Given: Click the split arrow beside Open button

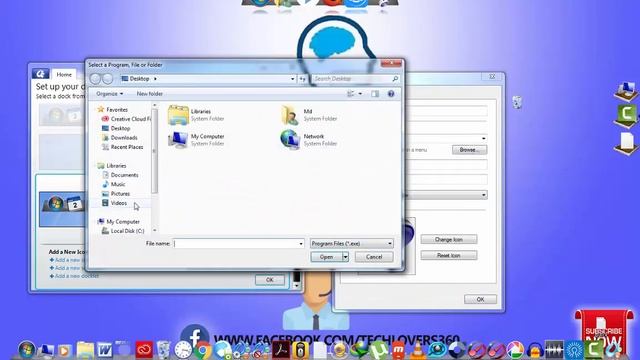Looking at the screenshot, I should coord(345,257).
